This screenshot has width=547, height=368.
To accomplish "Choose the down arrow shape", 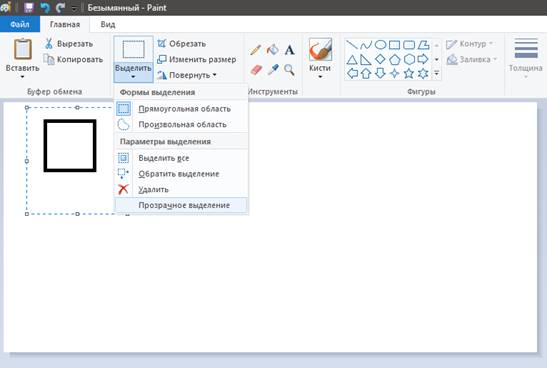I will 380,74.
